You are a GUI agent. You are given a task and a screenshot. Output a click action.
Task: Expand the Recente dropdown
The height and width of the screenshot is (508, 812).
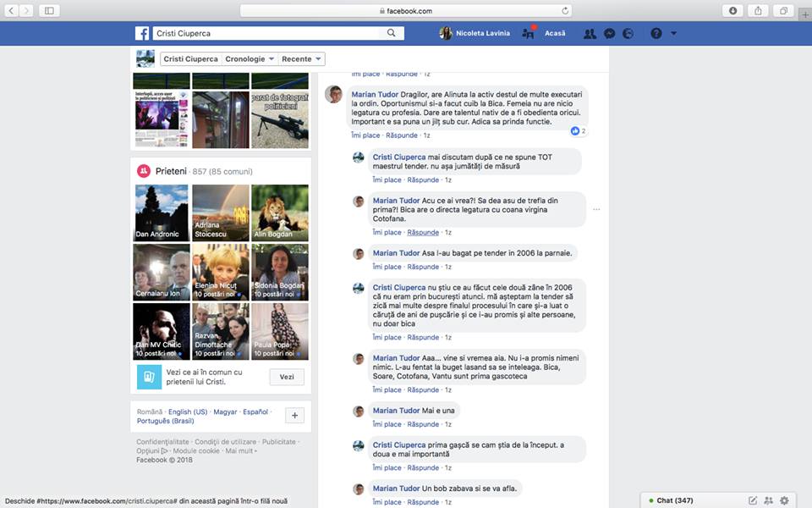pyautogui.click(x=302, y=59)
